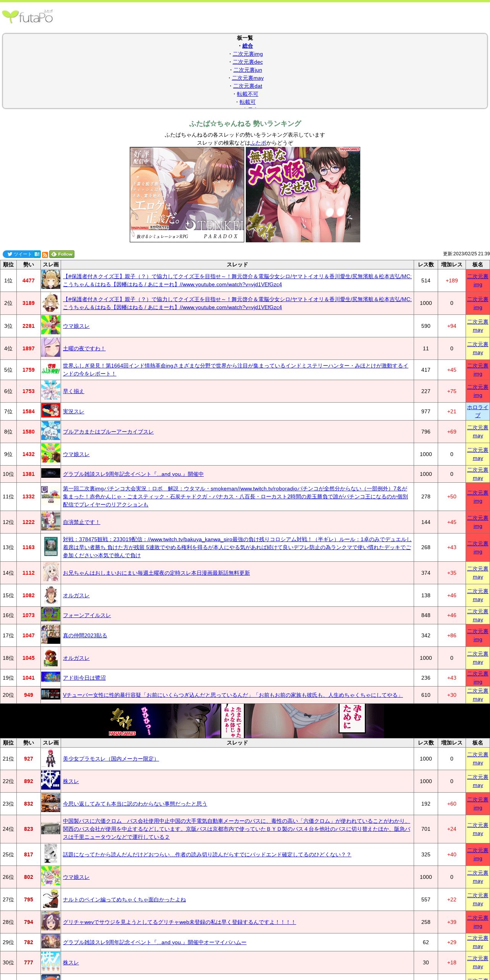Open the 転載可 board link

point(248,102)
